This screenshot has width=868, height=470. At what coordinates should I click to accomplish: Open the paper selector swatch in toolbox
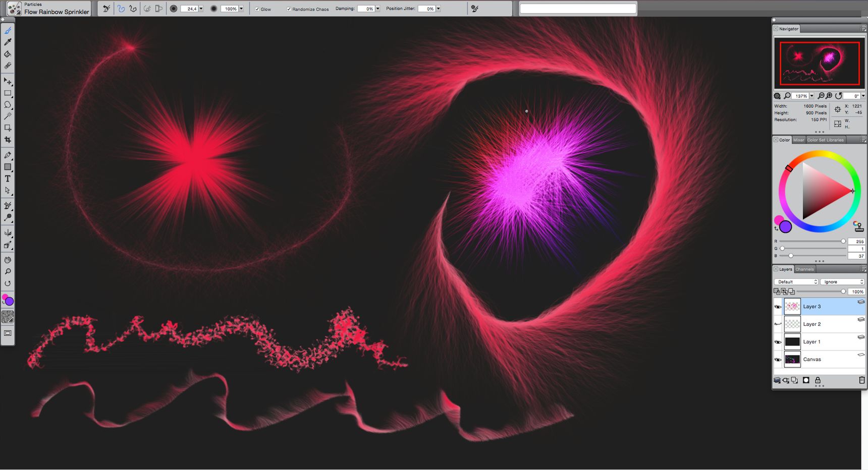[x=8, y=317]
